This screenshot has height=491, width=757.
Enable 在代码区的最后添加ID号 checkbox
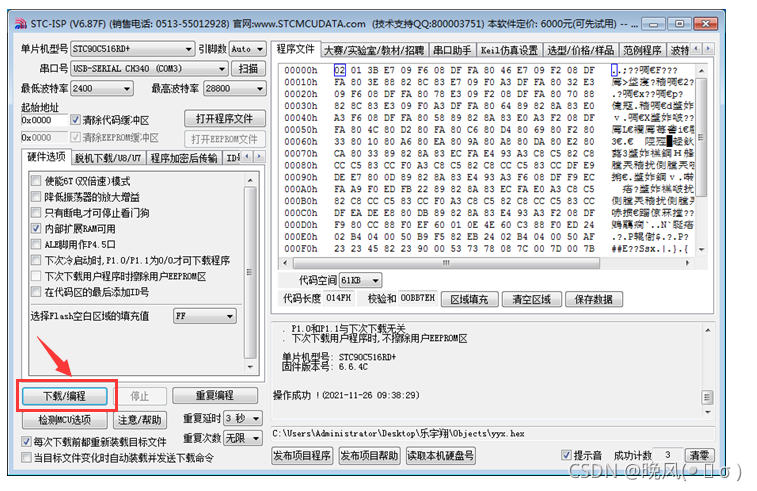36,292
